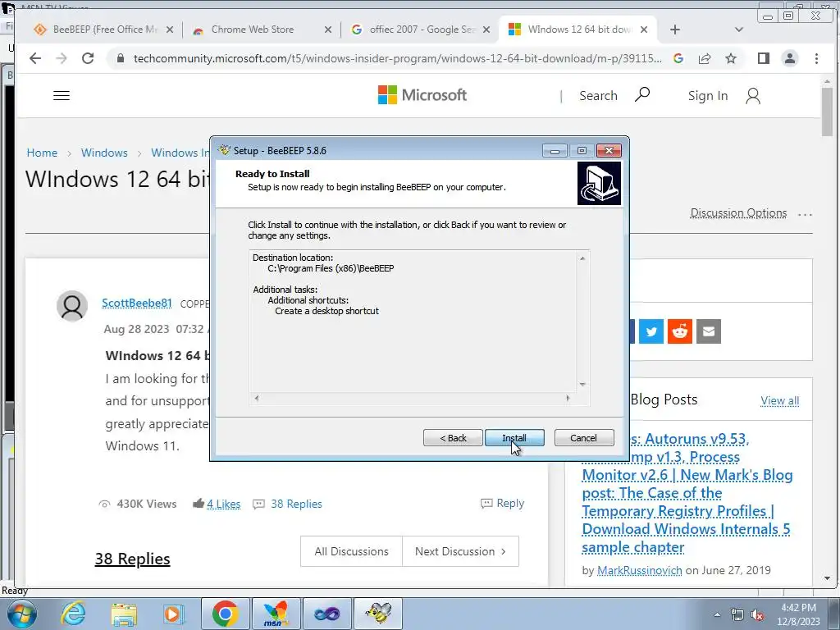Open Windows Media Player from taskbar
This screenshot has height=630, width=840.
174,614
